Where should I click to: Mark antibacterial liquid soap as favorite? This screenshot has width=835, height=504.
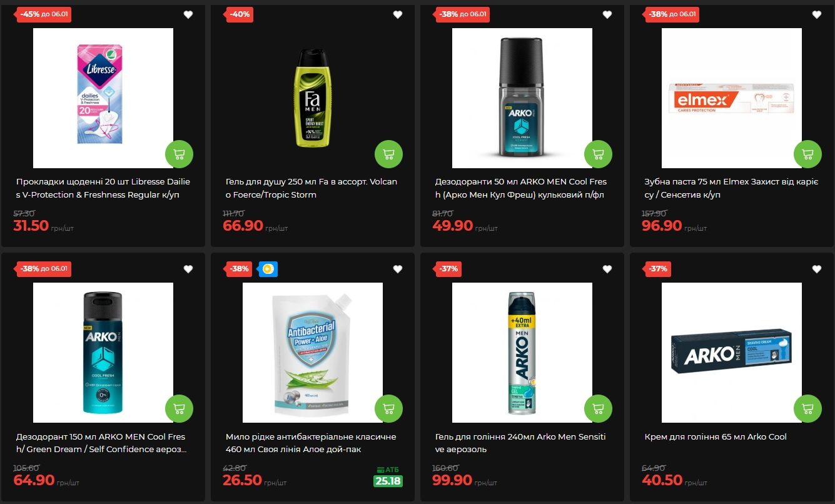[x=398, y=270]
